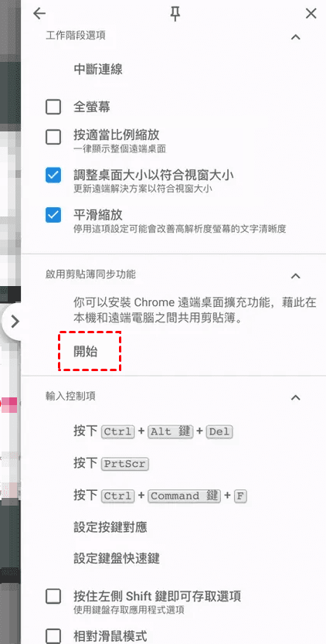This screenshot has height=644, width=326.
Task: Click the back arrow icon
Action: pyautogui.click(x=39, y=14)
